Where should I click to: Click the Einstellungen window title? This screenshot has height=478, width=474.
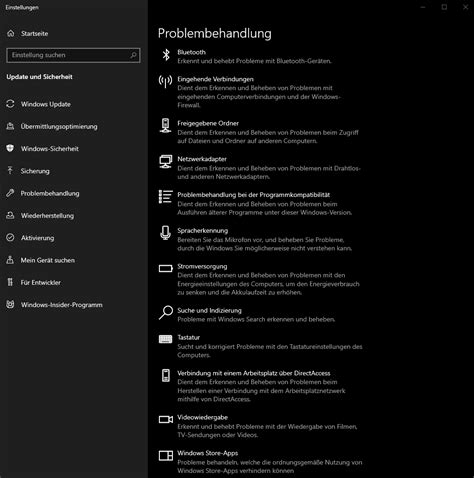click(x=22, y=7)
